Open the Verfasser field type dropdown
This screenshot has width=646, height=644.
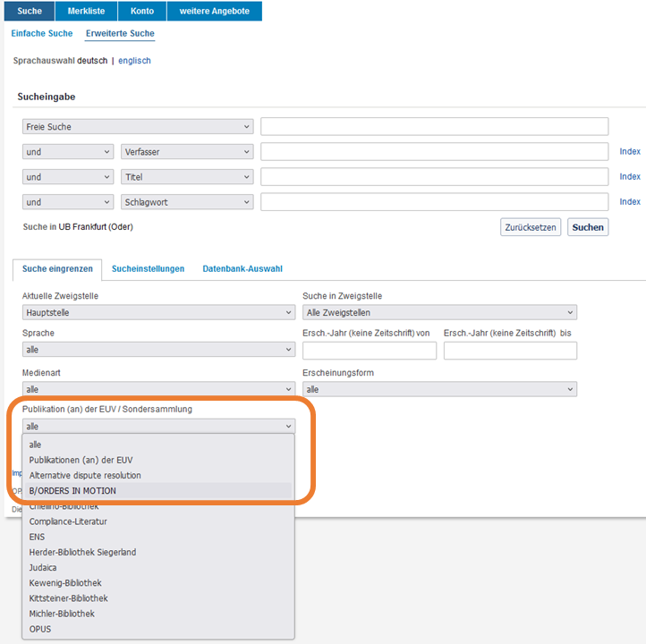[x=187, y=151]
